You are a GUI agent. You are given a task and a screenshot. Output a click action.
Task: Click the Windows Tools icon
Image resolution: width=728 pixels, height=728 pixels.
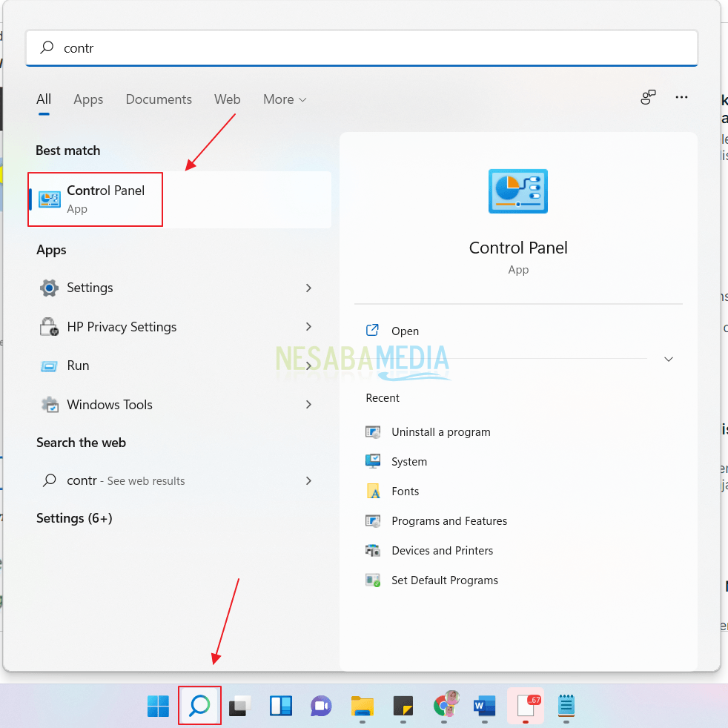(x=50, y=405)
